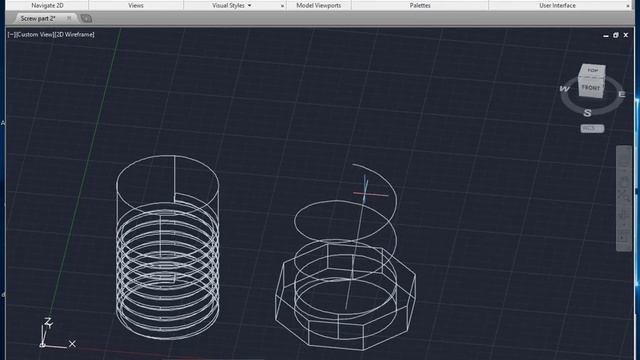The image size is (640, 360).
Task: Click the W compass letter on ViewCube
Action: click(x=565, y=89)
